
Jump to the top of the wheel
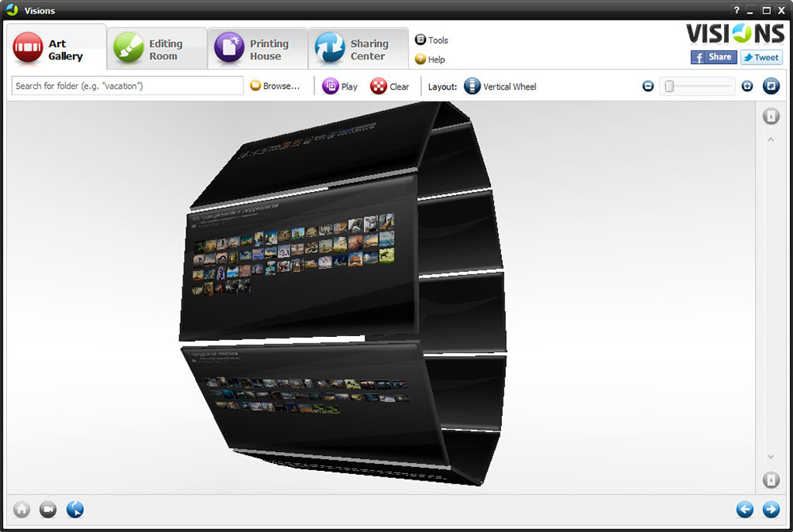tap(771, 117)
